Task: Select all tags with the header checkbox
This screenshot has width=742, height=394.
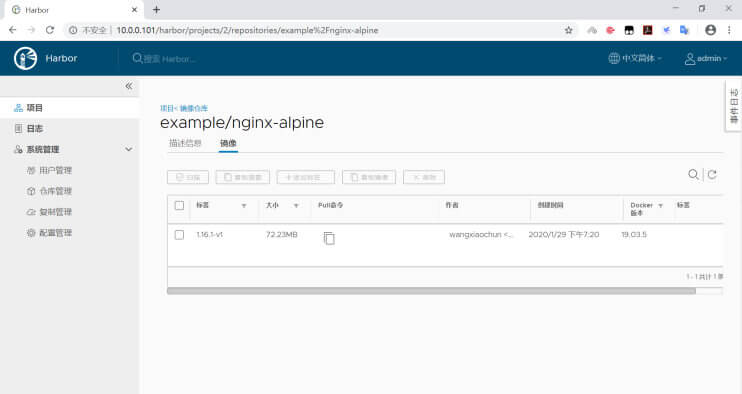Action: coord(179,205)
